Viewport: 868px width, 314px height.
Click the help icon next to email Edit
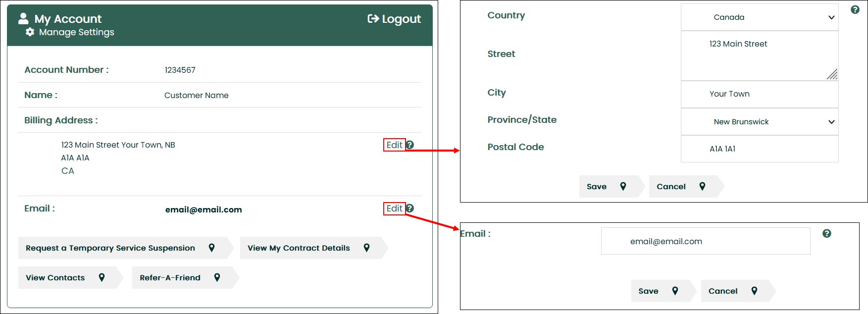pos(410,209)
